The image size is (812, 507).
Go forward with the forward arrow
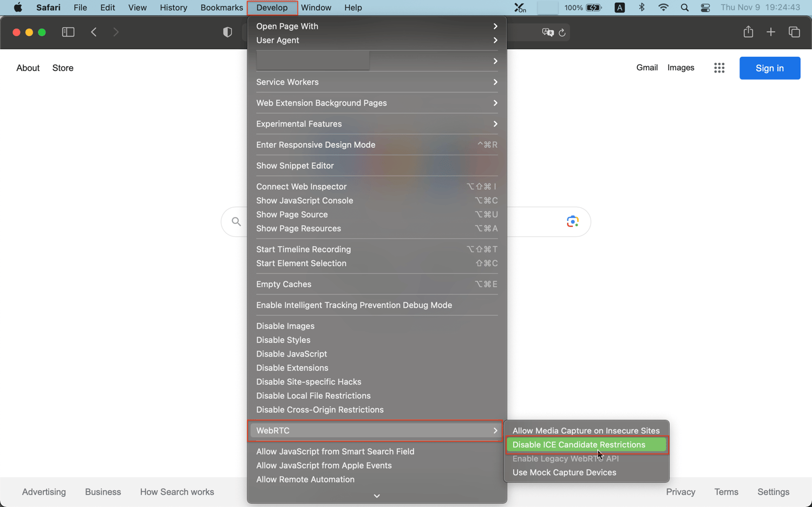point(116,32)
